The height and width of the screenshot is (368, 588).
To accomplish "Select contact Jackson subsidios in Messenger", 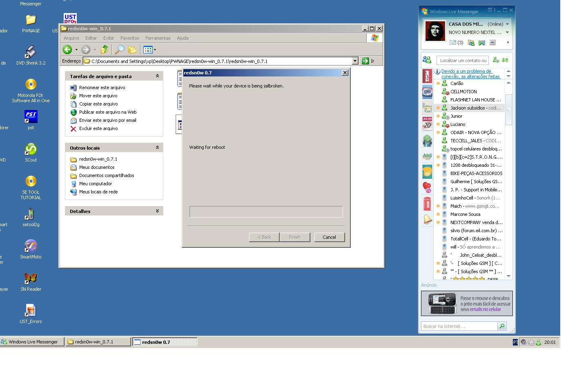I will click(470, 108).
